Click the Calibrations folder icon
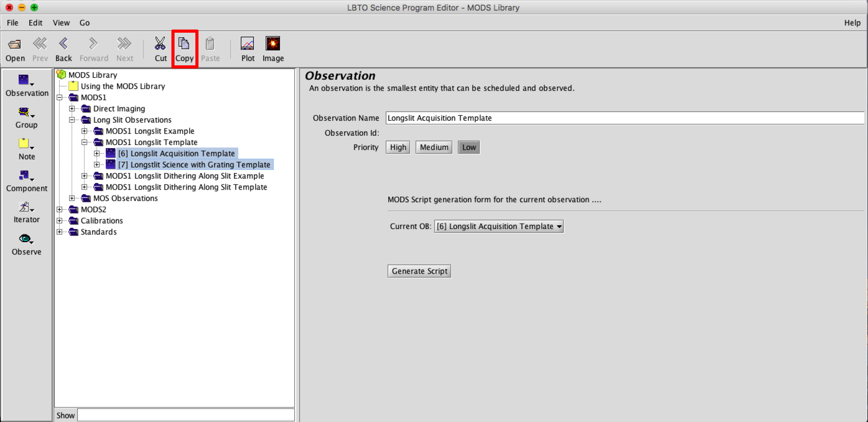The height and width of the screenshot is (422, 868). 74,221
